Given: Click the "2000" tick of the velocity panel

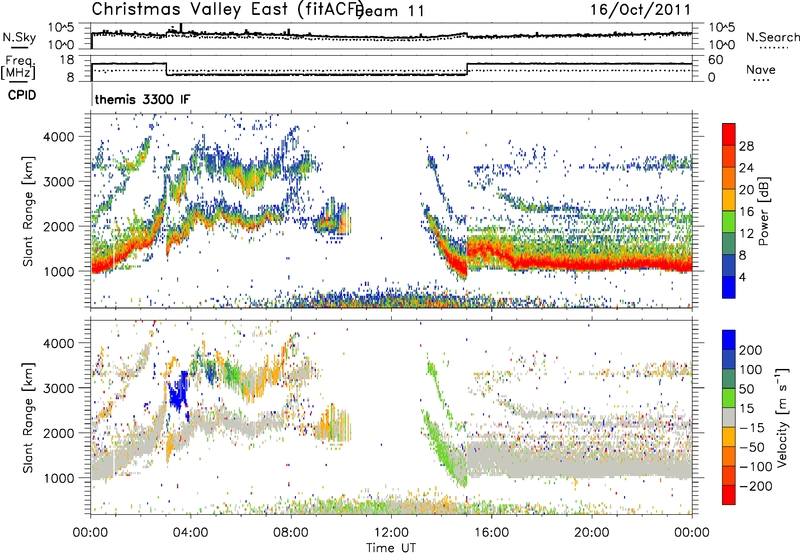Looking at the screenshot, I should 58,433.
